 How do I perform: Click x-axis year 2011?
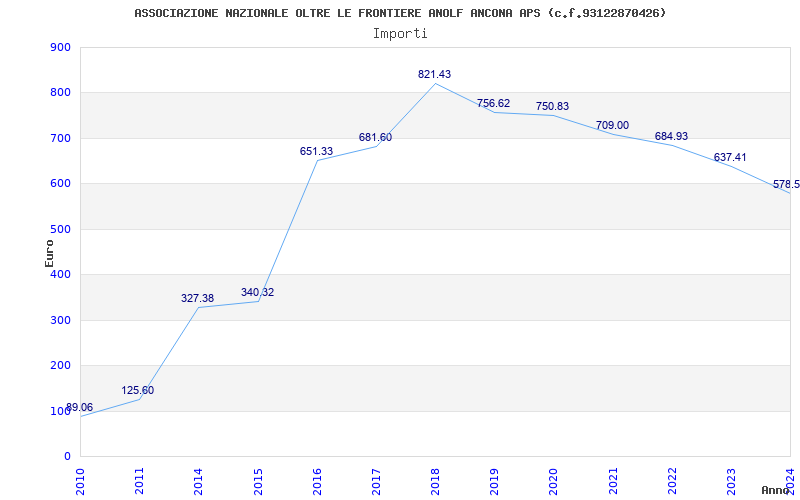pos(140,481)
